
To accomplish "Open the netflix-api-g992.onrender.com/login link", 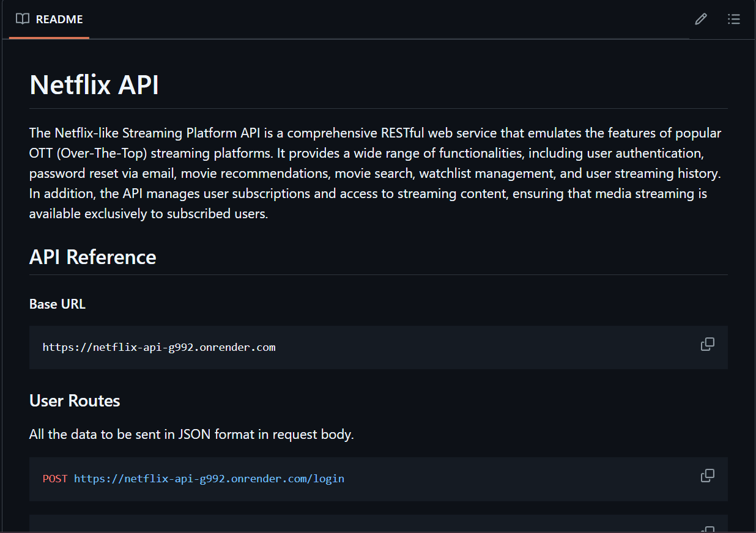I will (209, 479).
